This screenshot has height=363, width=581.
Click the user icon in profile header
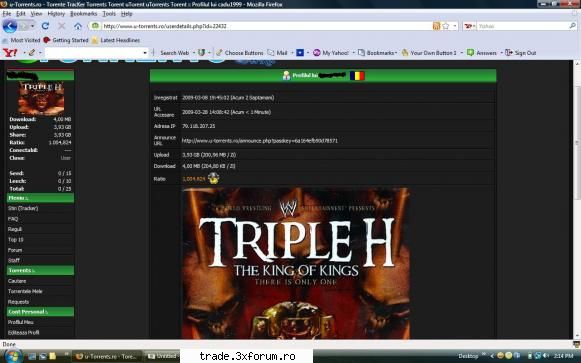(x=286, y=76)
